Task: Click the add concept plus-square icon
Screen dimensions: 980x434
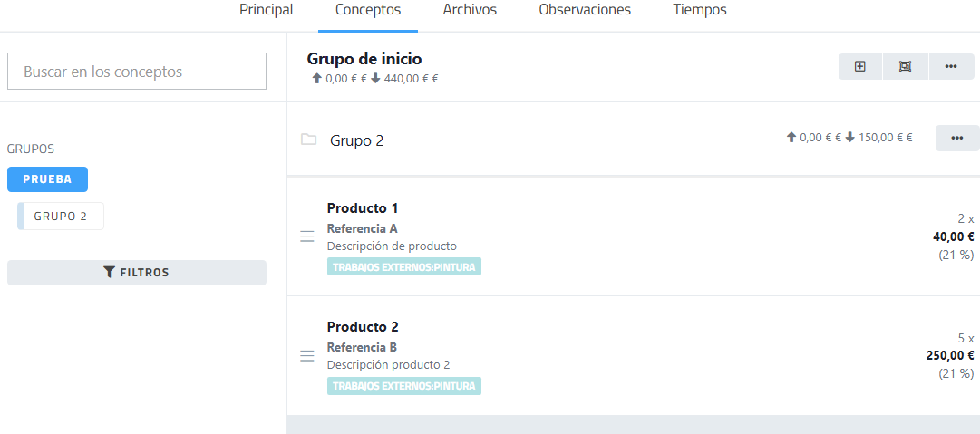Action: tap(860, 66)
